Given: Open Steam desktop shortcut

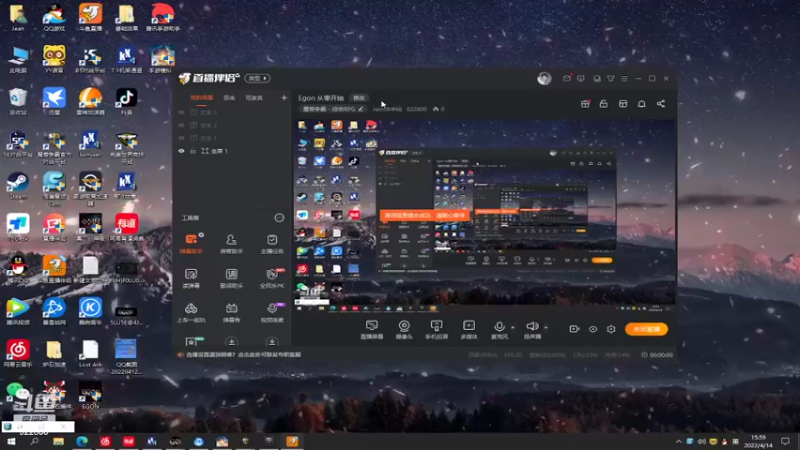Looking at the screenshot, I should 18,186.
